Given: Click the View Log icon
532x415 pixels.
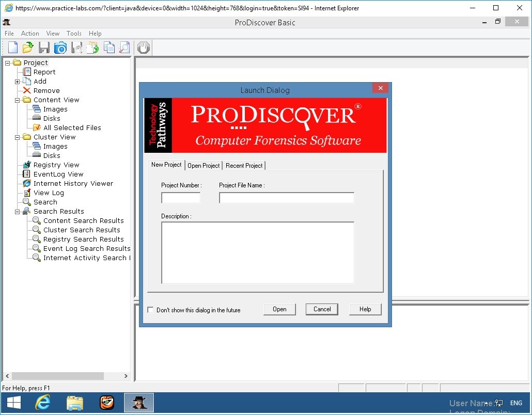Looking at the screenshot, I should click(27, 193).
